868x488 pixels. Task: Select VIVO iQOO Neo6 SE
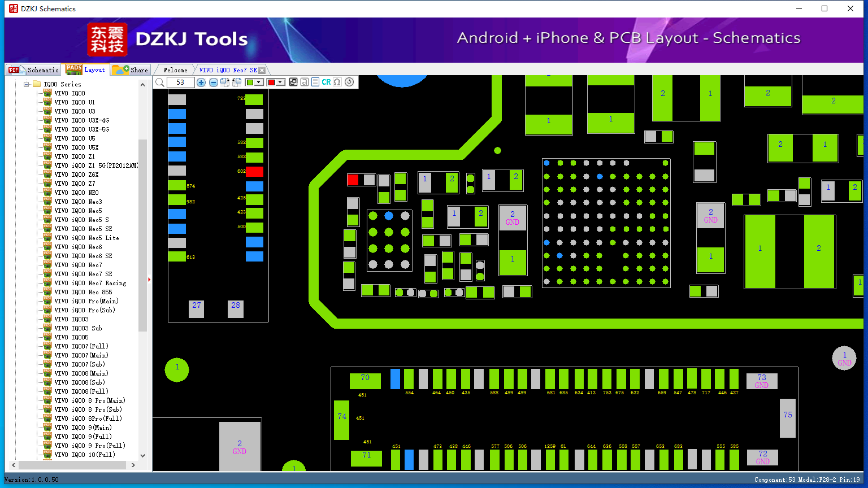coord(83,256)
